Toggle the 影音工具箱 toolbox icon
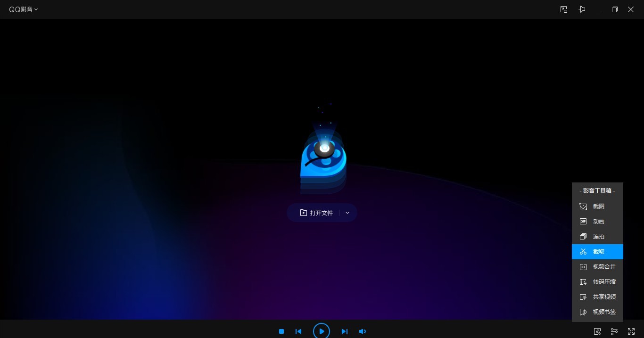Image resolution: width=644 pixels, height=338 pixels. click(x=597, y=331)
